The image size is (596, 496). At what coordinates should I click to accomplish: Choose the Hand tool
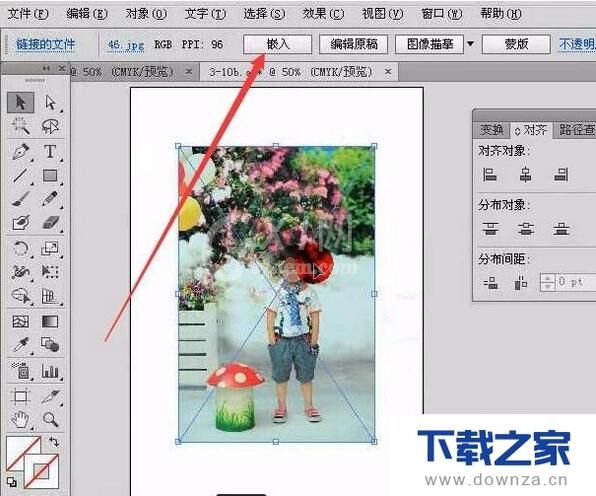[x=21, y=420]
